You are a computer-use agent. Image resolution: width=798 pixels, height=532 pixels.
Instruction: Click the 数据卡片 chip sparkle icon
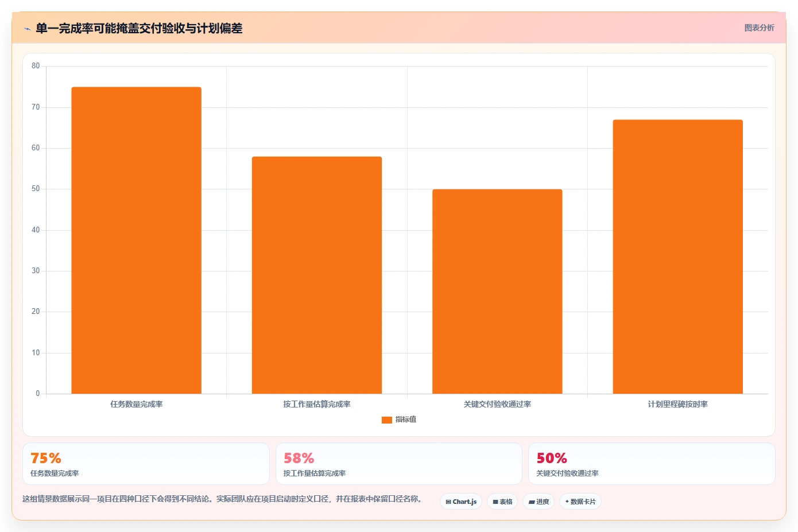pyautogui.click(x=567, y=502)
